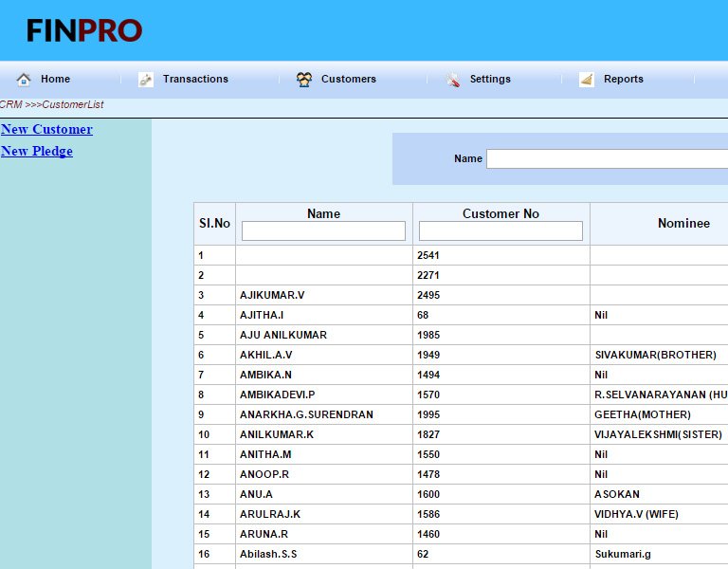Open the Customers menu
This screenshot has height=569, width=728.
point(348,80)
